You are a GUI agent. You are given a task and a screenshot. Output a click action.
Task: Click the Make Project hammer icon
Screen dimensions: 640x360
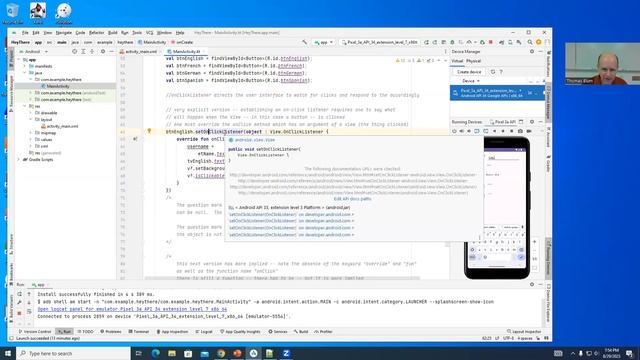(304, 42)
